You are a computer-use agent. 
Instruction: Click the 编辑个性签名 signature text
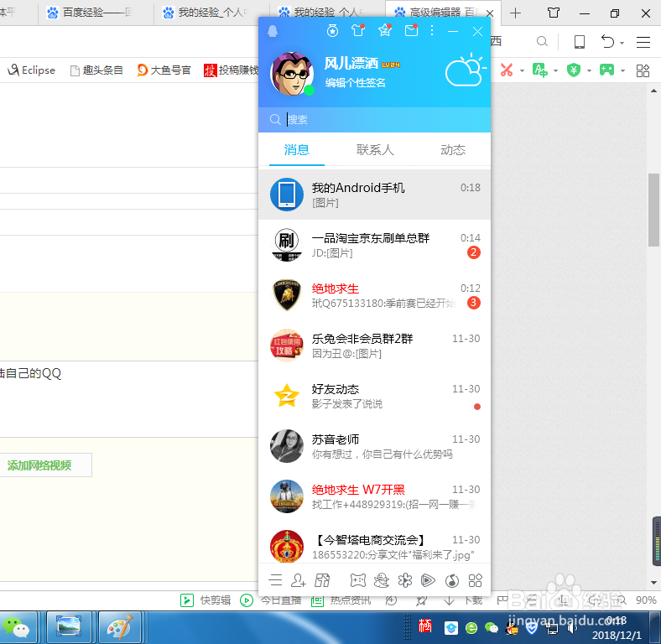(x=356, y=83)
